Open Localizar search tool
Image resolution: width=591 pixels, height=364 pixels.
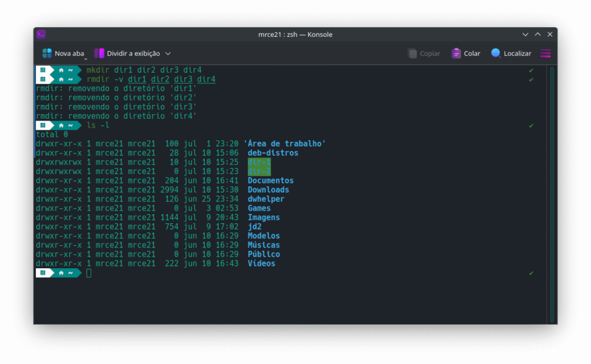511,53
